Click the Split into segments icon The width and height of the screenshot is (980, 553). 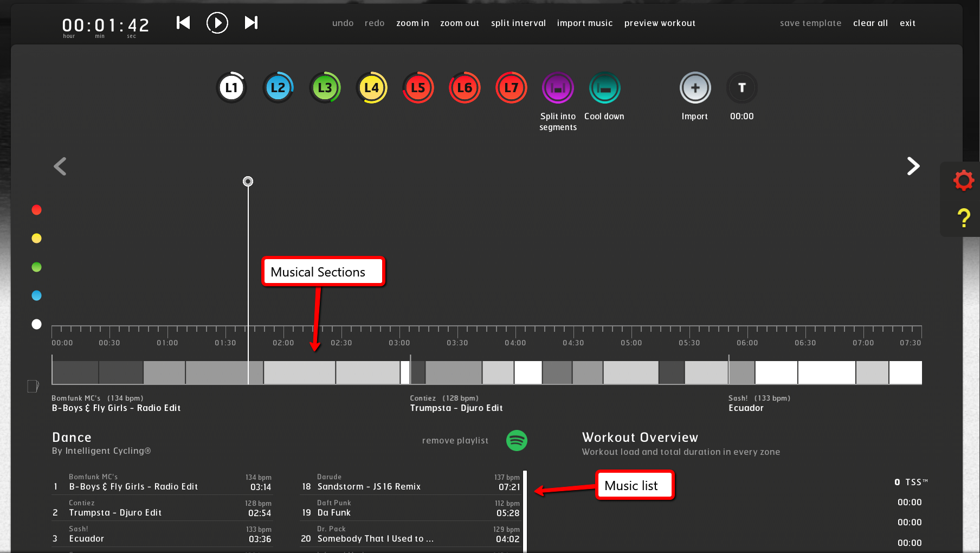point(558,88)
